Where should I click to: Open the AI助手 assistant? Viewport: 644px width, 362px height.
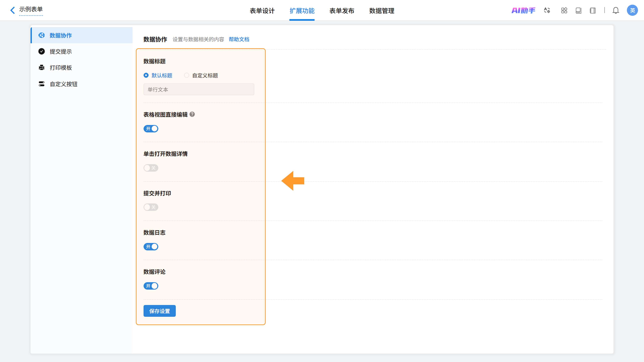click(523, 11)
